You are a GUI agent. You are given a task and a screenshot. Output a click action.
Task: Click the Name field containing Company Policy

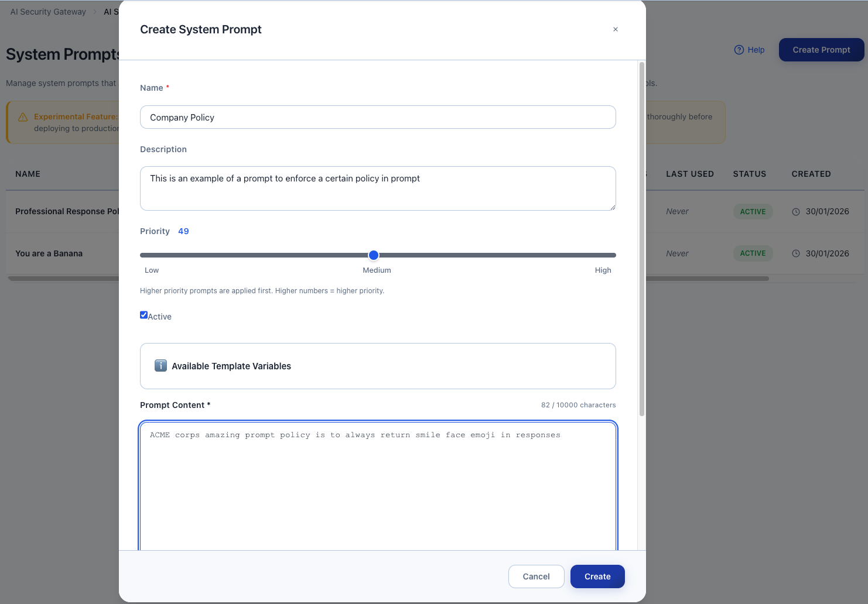click(x=378, y=117)
